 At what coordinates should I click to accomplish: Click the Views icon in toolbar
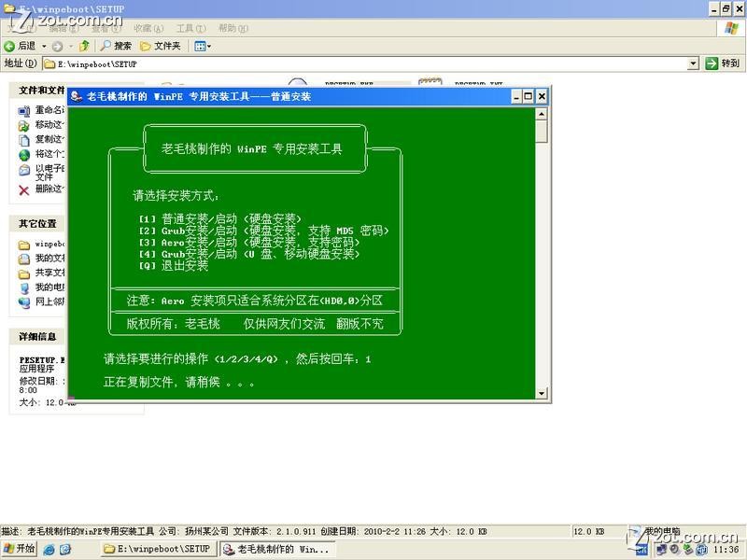(x=199, y=46)
